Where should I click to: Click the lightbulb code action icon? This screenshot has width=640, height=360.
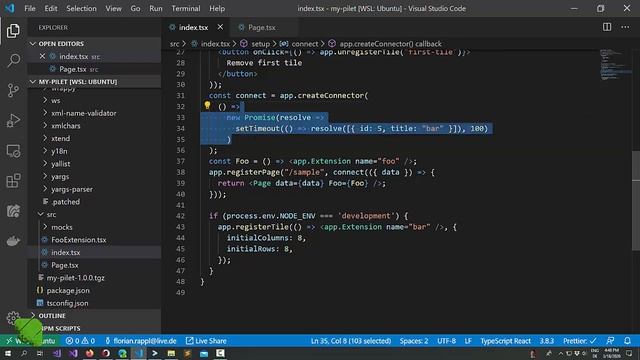pyautogui.click(x=207, y=105)
